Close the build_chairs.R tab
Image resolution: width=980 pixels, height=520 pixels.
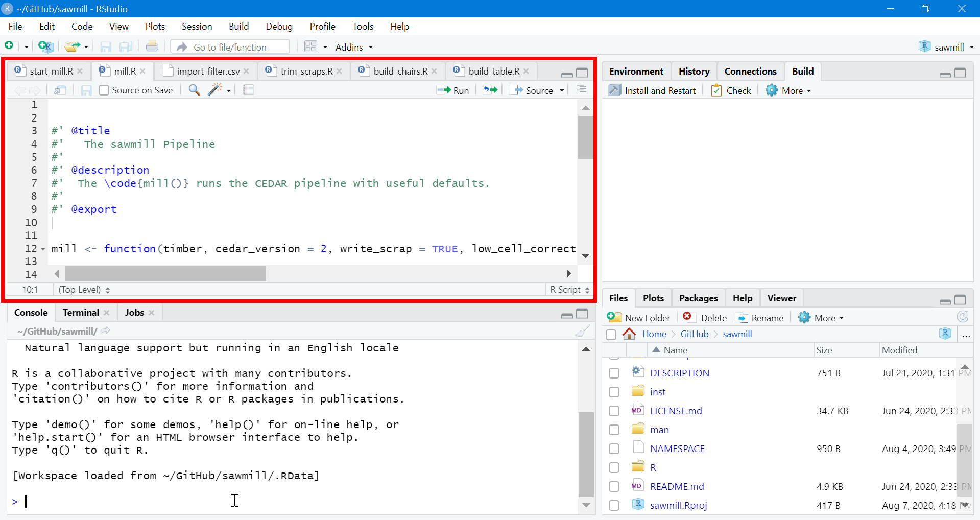(x=434, y=72)
